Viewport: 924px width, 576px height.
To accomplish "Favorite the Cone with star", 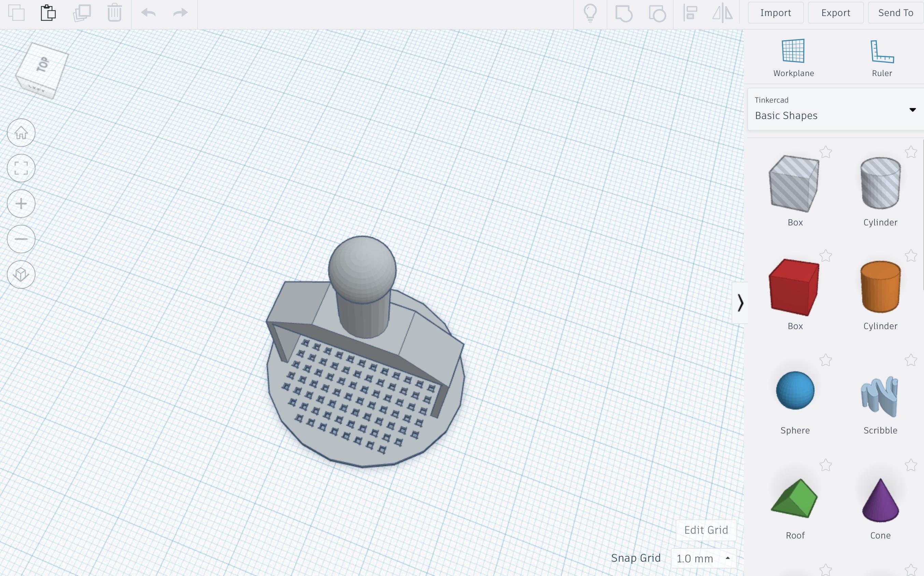I will click(x=911, y=465).
